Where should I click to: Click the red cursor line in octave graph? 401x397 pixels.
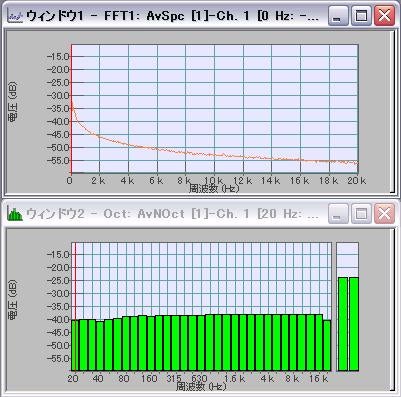(76, 306)
